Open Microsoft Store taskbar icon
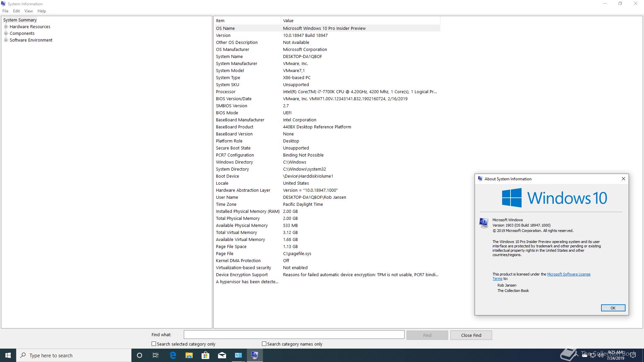The image size is (644, 362). tap(205, 355)
